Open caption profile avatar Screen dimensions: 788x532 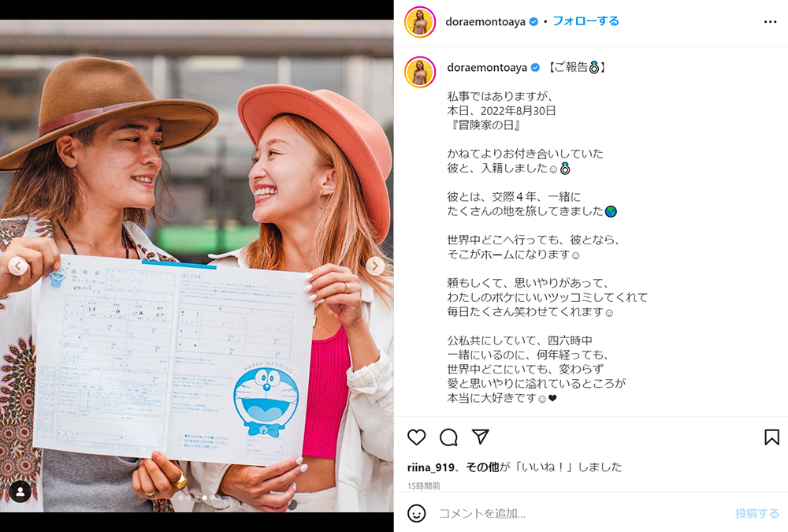(x=420, y=72)
